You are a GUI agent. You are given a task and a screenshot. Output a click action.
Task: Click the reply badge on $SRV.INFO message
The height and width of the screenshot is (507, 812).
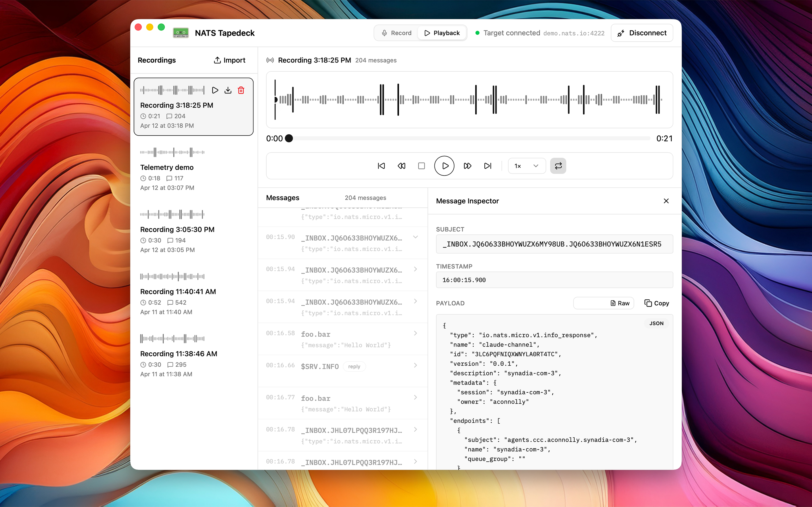(x=354, y=366)
